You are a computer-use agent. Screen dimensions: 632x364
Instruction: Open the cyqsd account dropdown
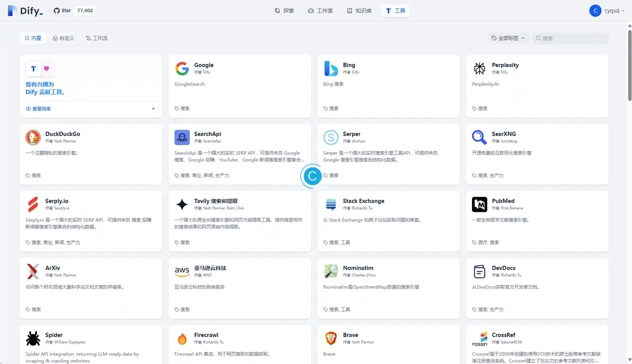614,11
